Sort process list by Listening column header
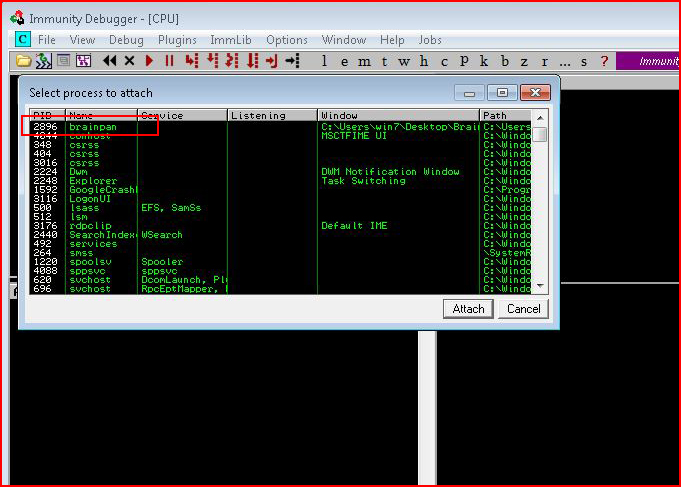 [x=272, y=115]
